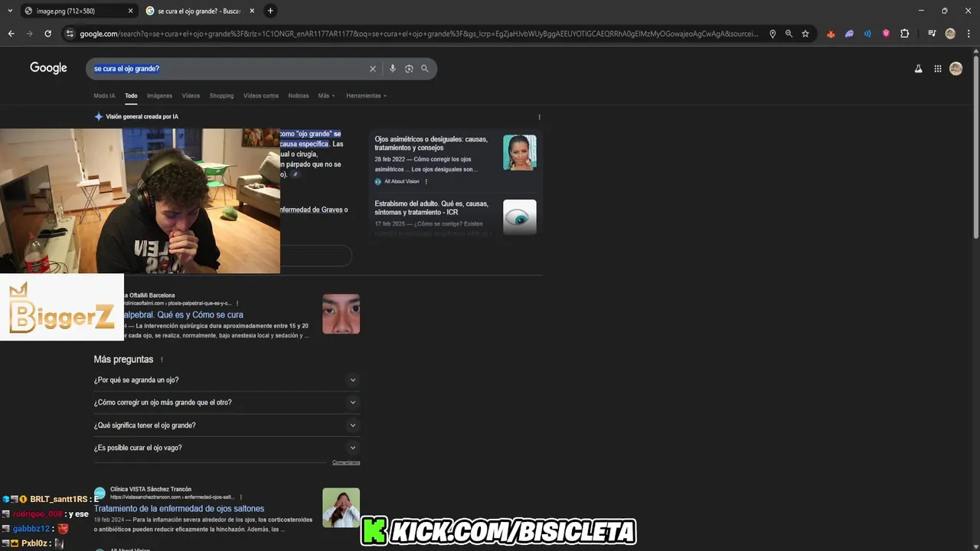Expand '¿Qué significa tener el ojo grande?'
The width and height of the screenshot is (980, 551).
[227, 425]
